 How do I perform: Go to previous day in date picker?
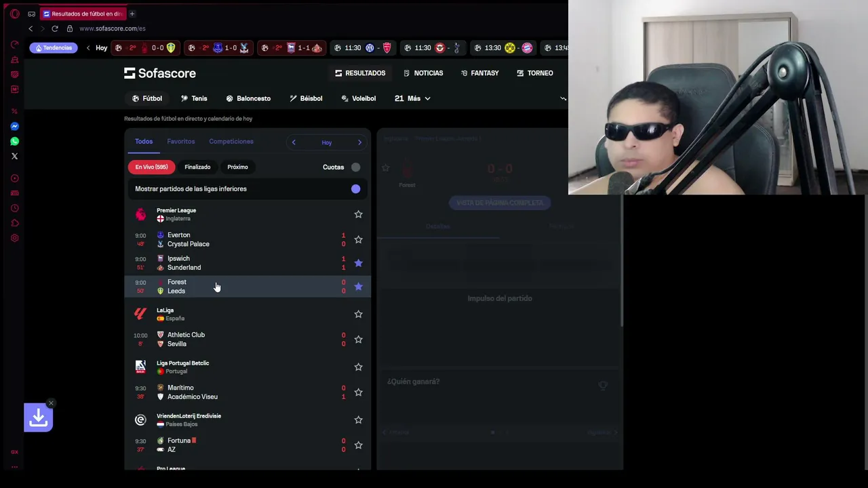click(294, 142)
